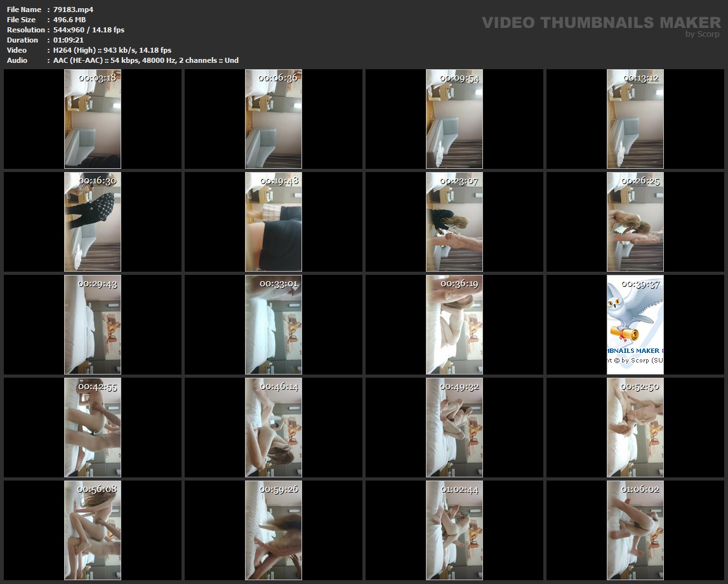Viewport: 728px width, 584px height.
Task: Click the 01:06:02 timestamp label
Action: coord(640,489)
